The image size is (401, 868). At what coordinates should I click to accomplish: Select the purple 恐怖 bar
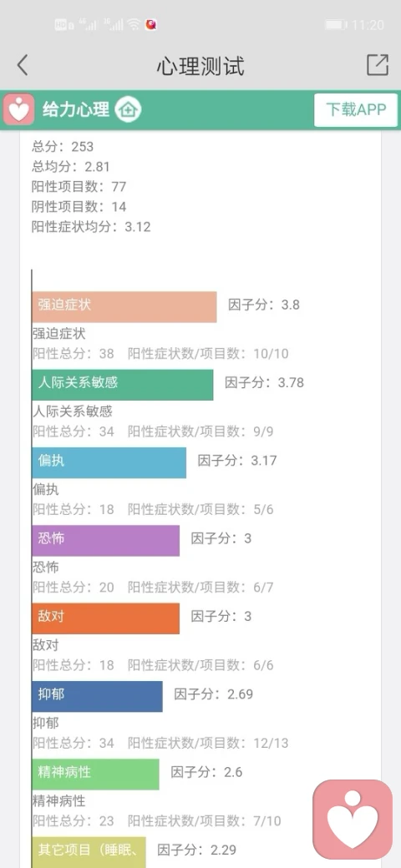click(106, 540)
